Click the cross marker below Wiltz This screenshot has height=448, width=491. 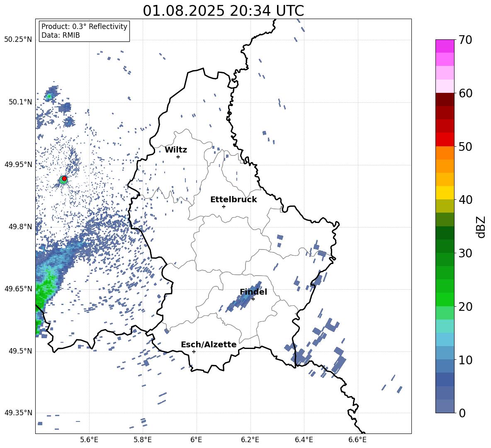[178, 157]
